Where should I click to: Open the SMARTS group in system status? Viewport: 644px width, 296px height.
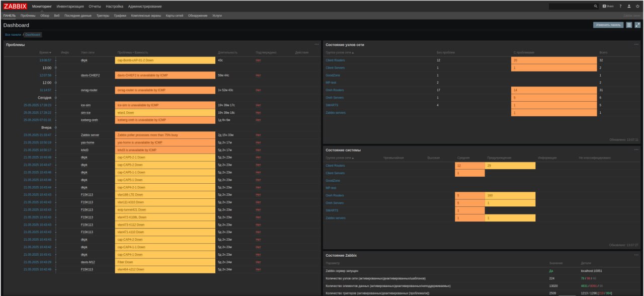(x=332, y=210)
